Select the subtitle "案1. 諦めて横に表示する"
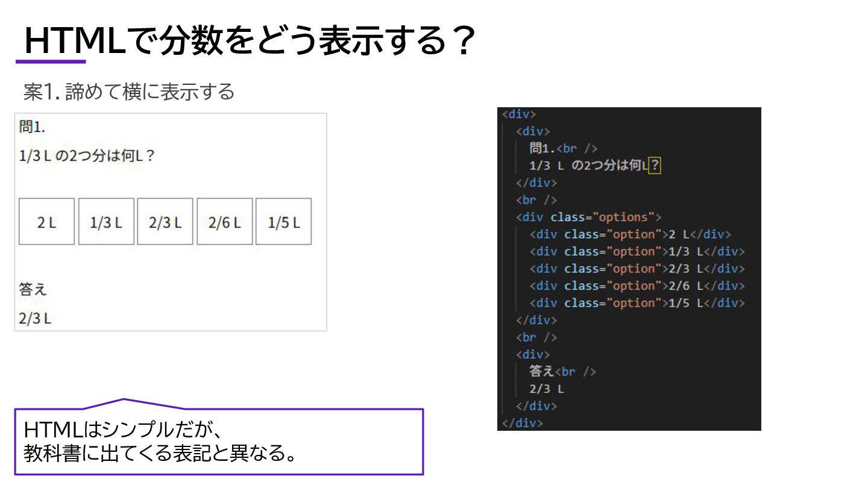The height and width of the screenshot is (488, 868). (129, 92)
